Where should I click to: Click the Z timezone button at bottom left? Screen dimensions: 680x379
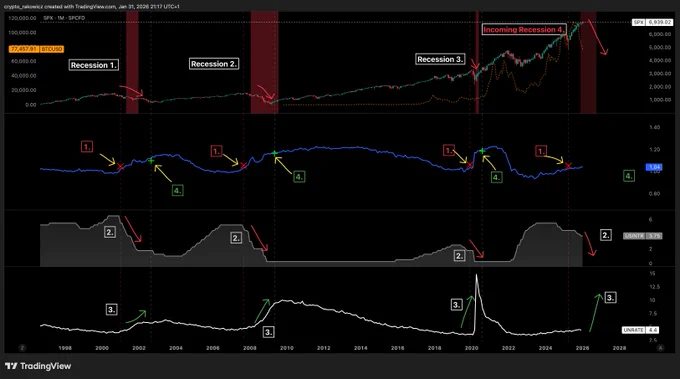(22, 348)
